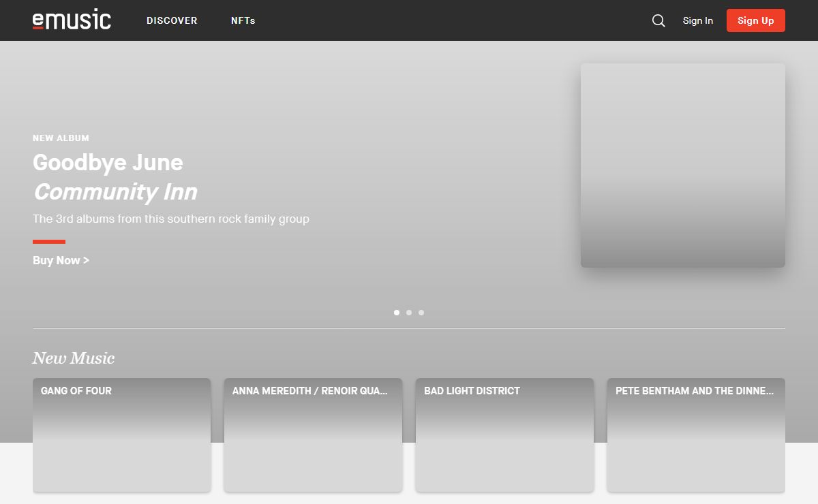
Task: Open the Bad Light District album card
Action: tap(504, 435)
